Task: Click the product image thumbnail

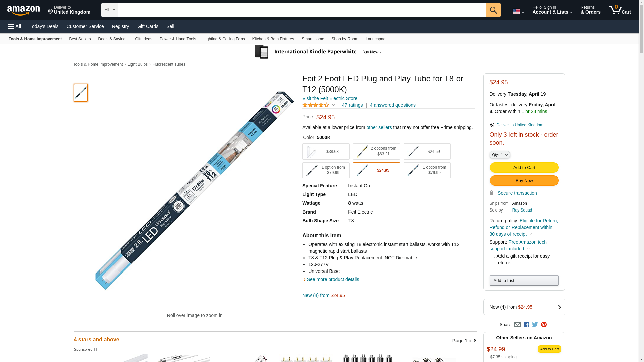Action: (x=81, y=93)
